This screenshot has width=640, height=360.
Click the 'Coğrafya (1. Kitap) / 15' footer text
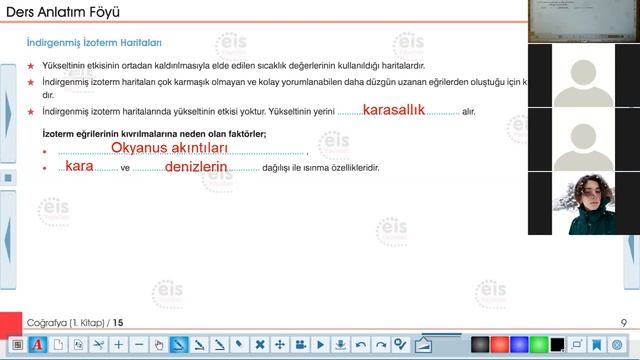pos(75,323)
